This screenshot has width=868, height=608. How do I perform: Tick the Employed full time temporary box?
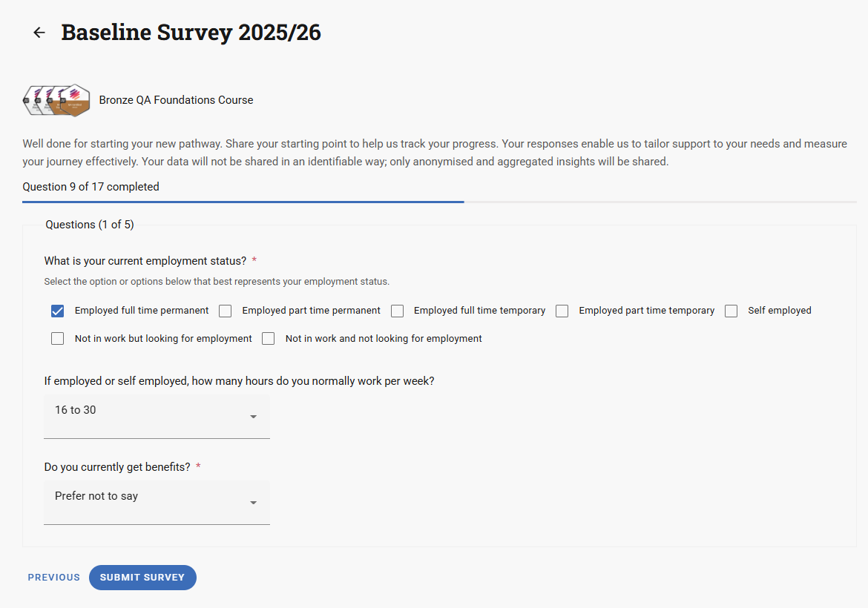tap(398, 311)
